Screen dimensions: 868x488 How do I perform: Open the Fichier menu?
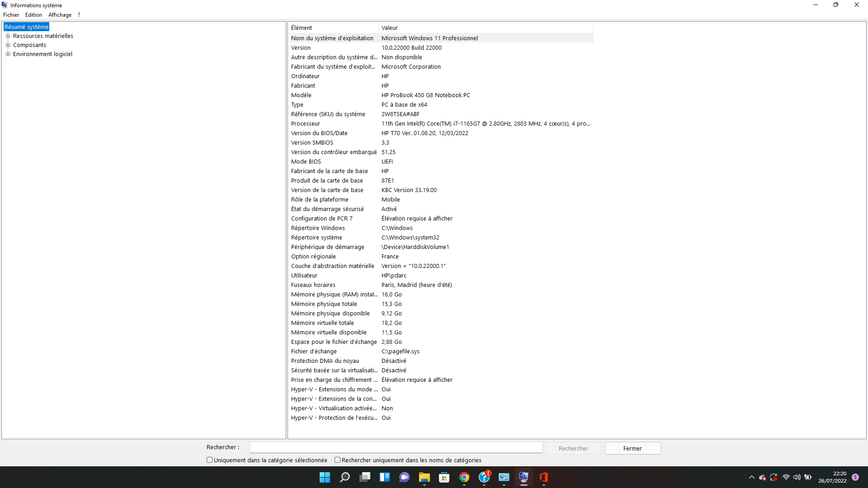coord(11,15)
